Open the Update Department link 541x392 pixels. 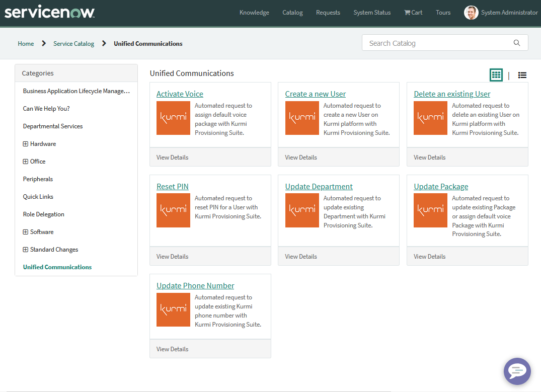[x=319, y=186]
